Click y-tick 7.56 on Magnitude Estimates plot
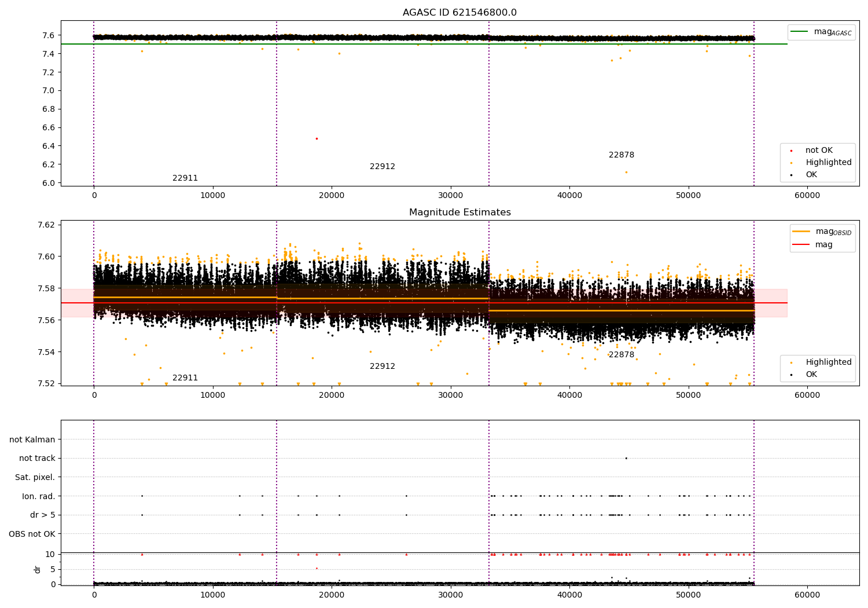868x608 pixels. (46, 320)
